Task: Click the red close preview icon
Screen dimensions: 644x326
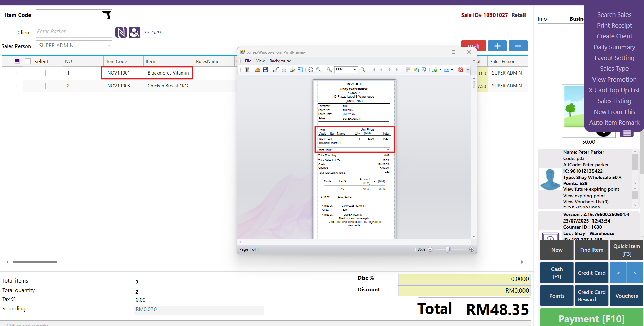Action: click(x=461, y=70)
